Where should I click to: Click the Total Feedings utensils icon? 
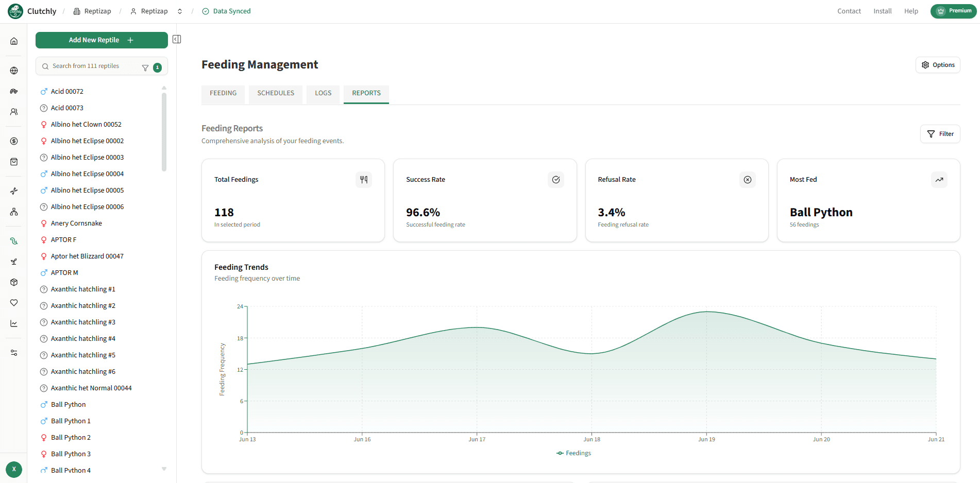tap(364, 180)
